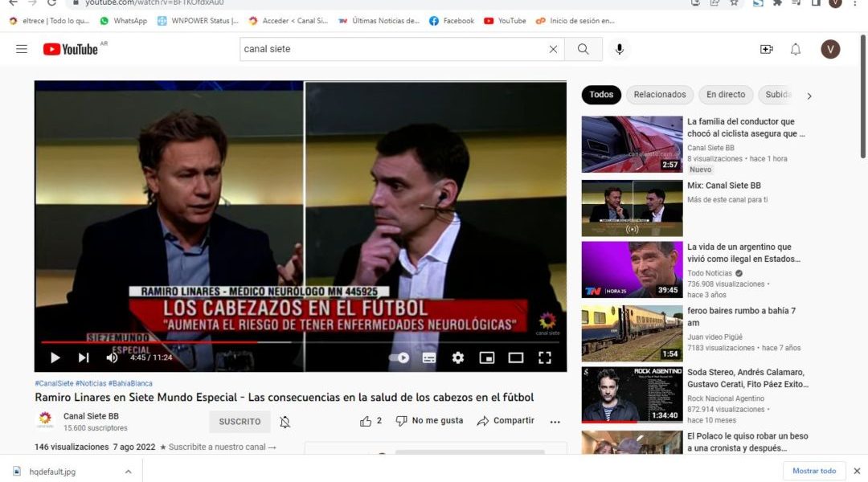Open WNPOWER Status bookmark
The height and width of the screenshot is (482, 868).
point(198,20)
